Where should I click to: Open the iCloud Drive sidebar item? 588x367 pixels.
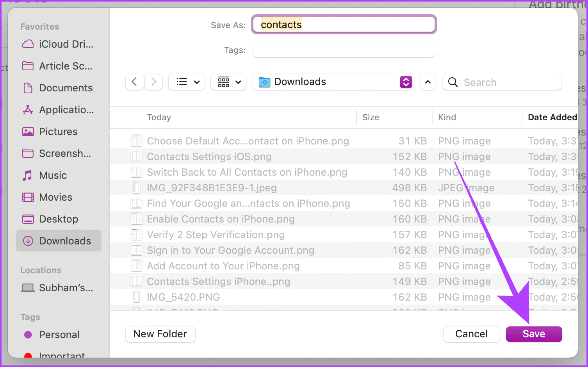click(x=59, y=44)
